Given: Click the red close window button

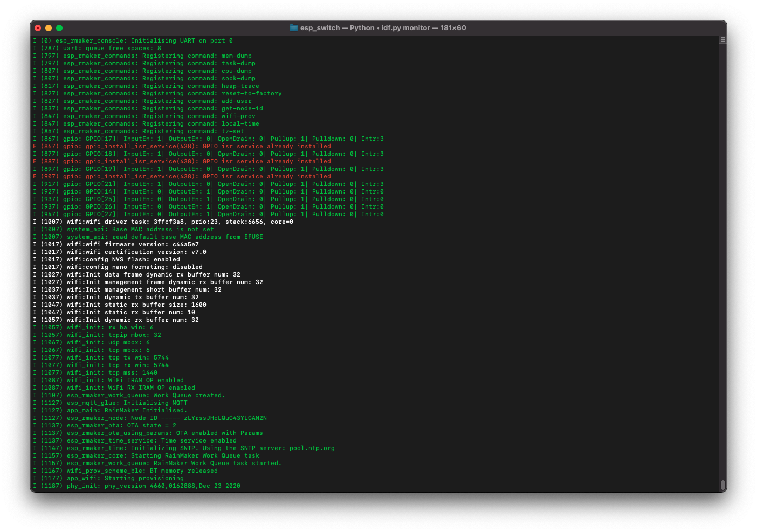Looking at the screenshot, I should point(38,28).
